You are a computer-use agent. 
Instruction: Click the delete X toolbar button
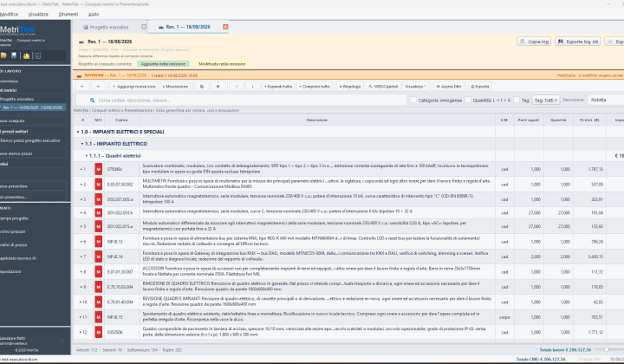(x=218, y=87)
